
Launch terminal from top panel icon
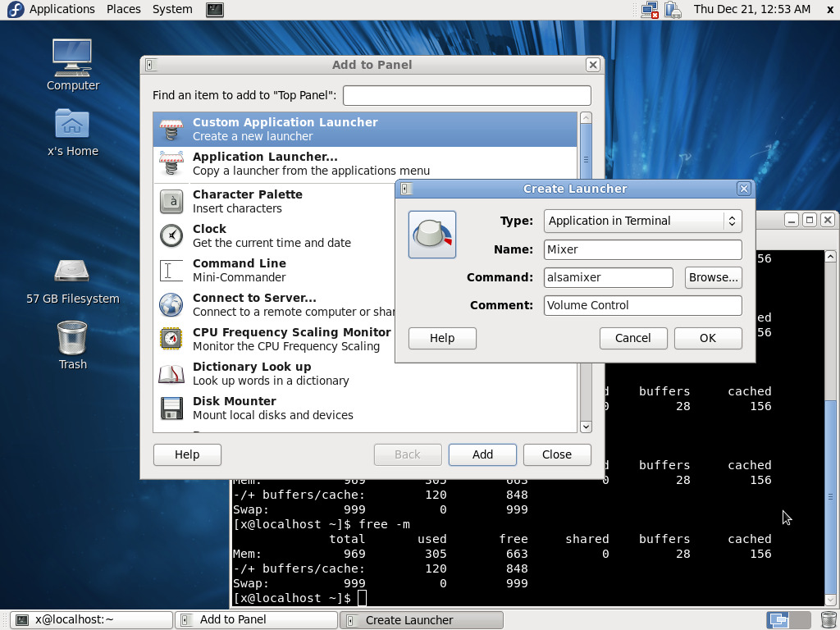point(214,10)
